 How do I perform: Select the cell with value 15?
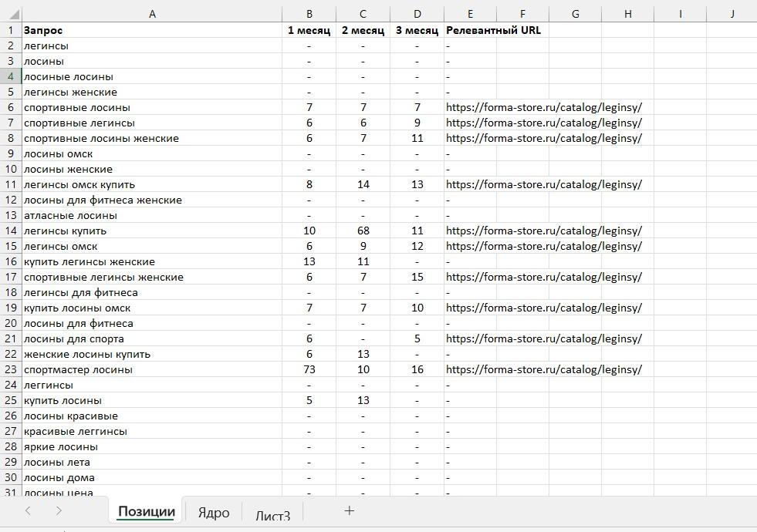417,277
